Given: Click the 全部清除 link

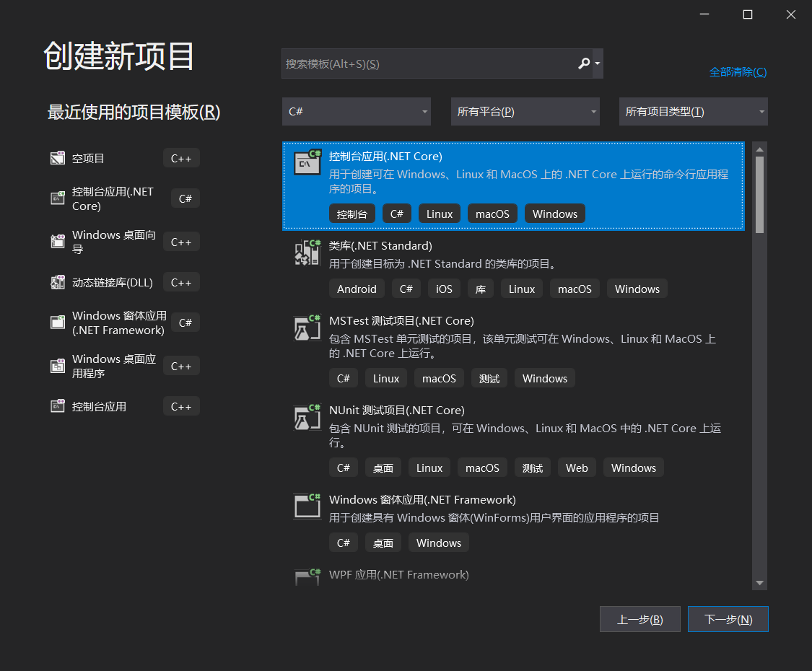Looking at the screenshot, I should 738,72.
